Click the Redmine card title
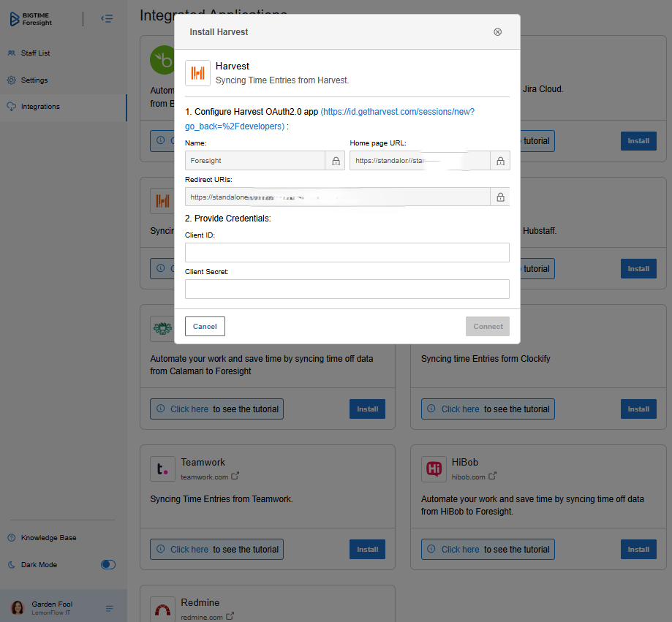 (200, 602)
